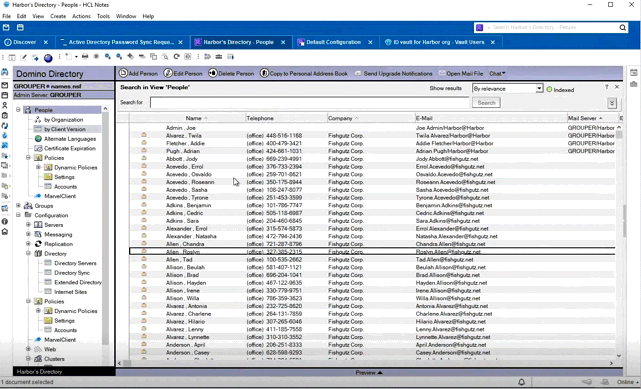
Task: Select by Organization view
Action: pyautogui.click(x=63, y=120)
